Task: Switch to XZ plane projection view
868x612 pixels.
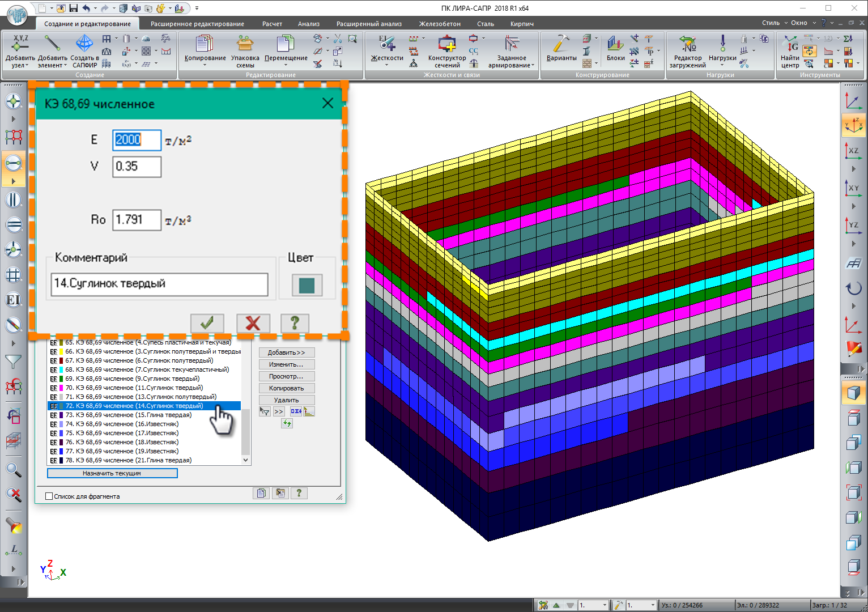Action: click(853, 151)
